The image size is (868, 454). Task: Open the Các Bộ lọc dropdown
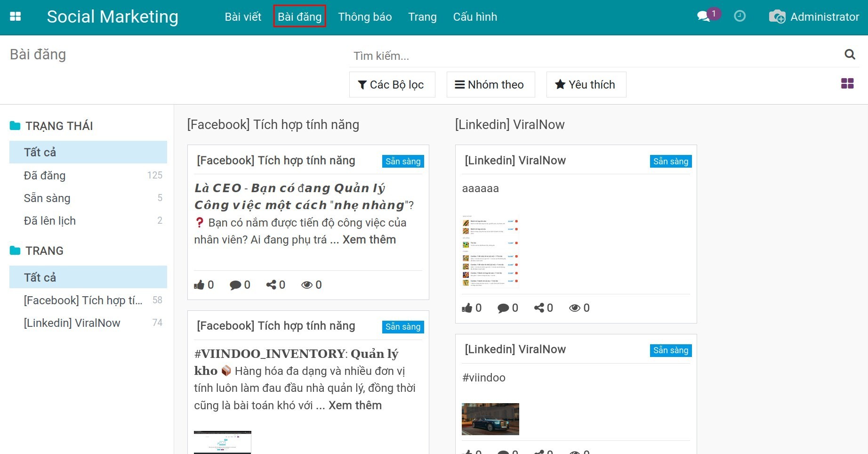click(392, 85)
